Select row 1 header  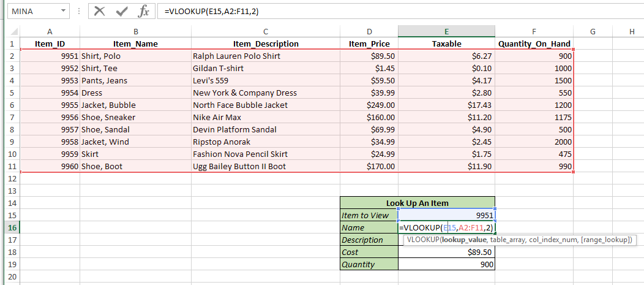(12, 44)
